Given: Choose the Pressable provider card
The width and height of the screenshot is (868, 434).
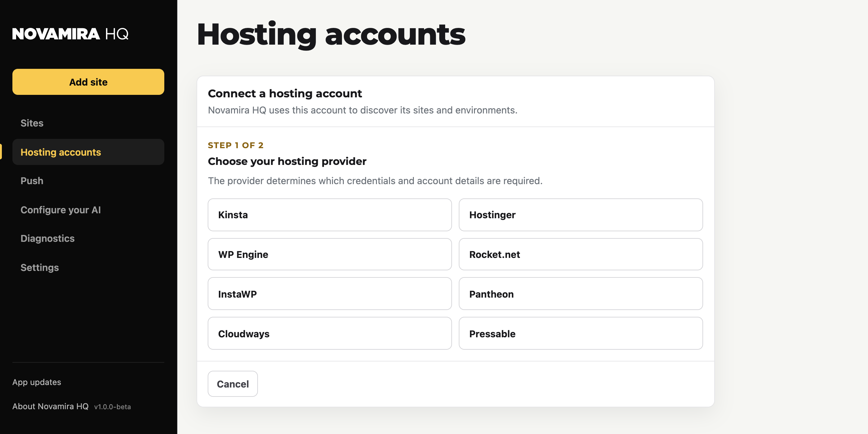Looking at the screenshot, I should point(581,334).
